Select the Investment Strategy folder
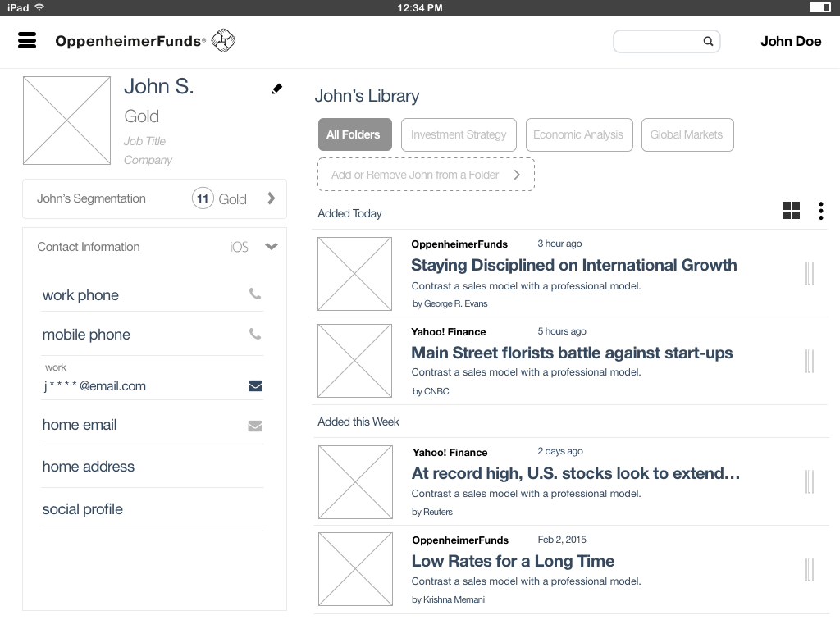Viewport: 840px width, 629px height. pos(459,134)
